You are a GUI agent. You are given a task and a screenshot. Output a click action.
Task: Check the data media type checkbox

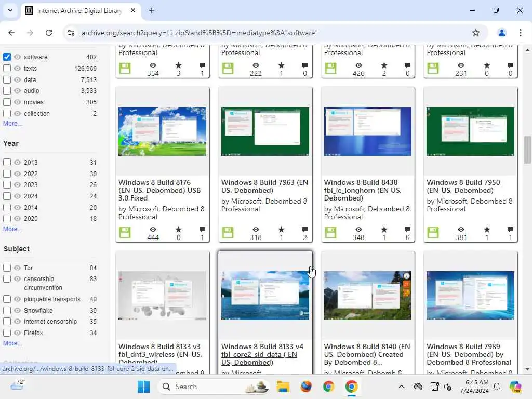pyautogui.click(x=7, y=79)
